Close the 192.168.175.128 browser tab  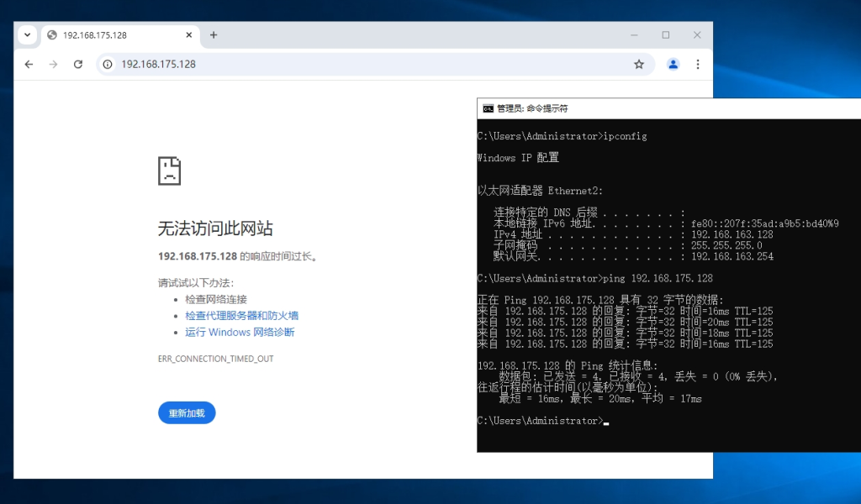pyautogui.click(x=189, y=35)
